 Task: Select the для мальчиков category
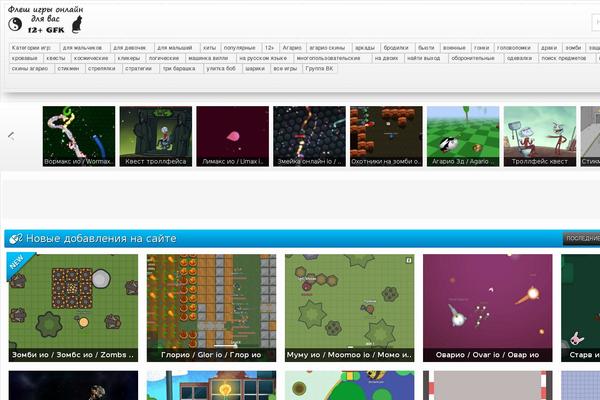(82, 47)
